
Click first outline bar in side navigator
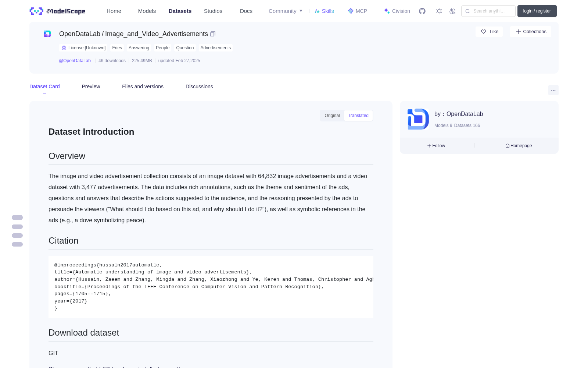point(17,217)
